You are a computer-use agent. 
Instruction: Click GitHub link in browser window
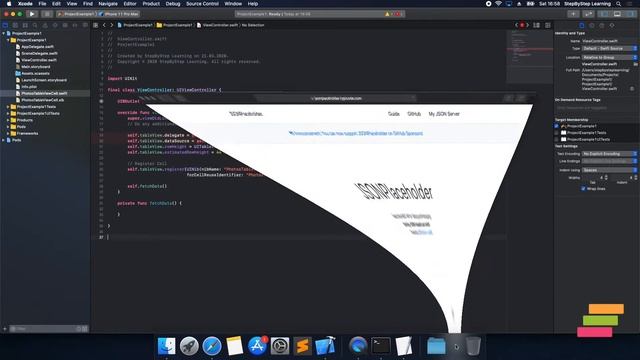tap(414, 114)
